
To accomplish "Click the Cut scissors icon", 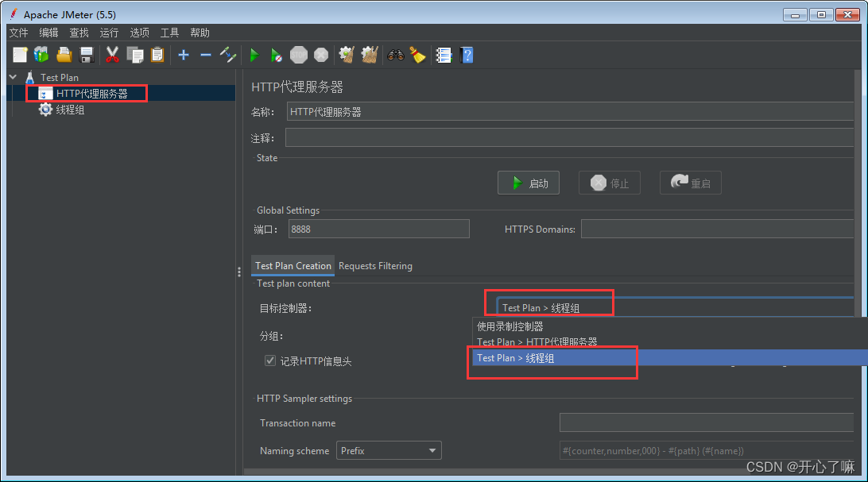I will tap(112, 55).
